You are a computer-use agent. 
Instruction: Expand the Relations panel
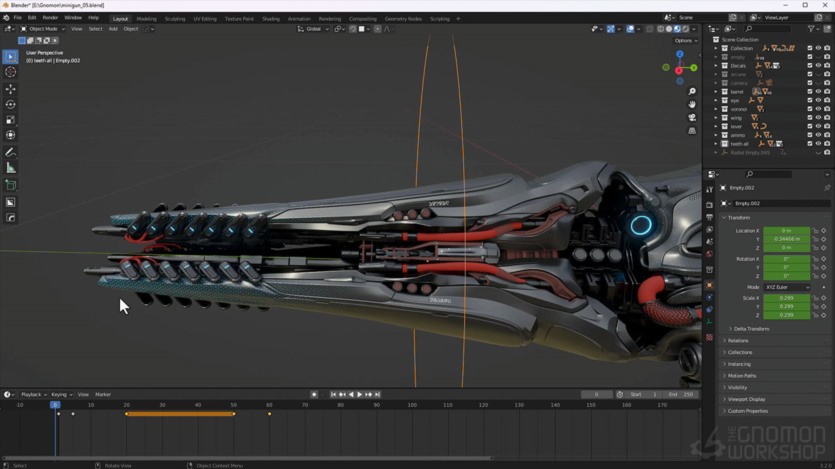[x=738, y=341]
